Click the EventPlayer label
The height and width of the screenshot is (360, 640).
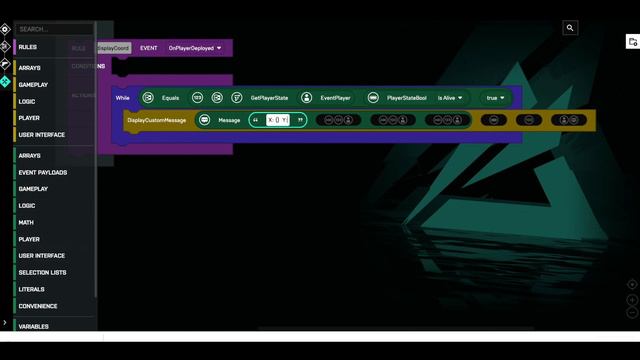(335, 98)
